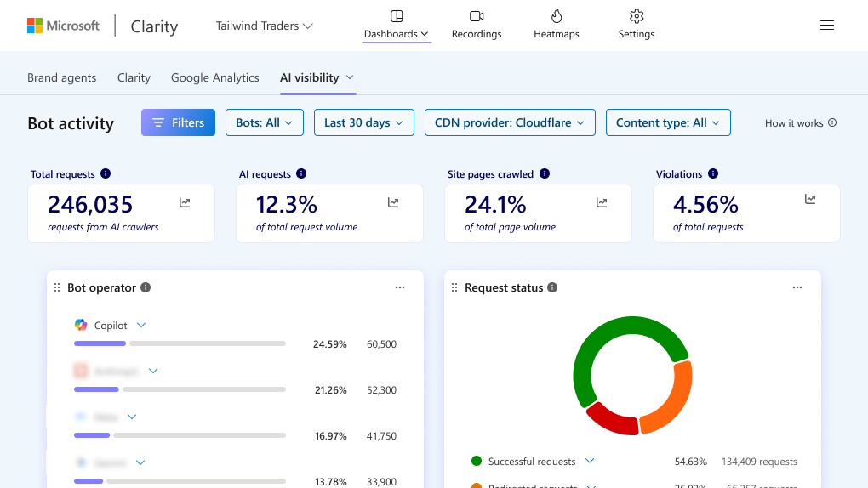Open Content type: All dropdown

[x=668, y=122]
